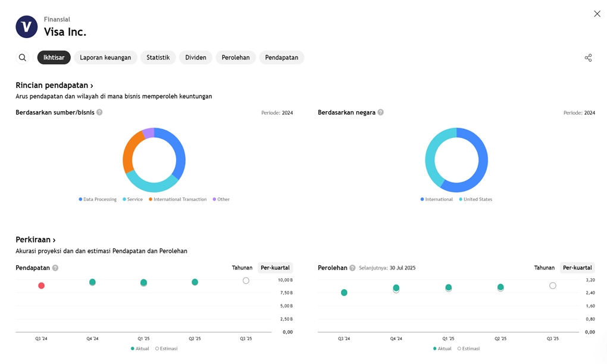Image resolution: width=607 pixels, height=364 pixels.
Task: Click the 3,20 axis value
Action: (590, 280)
